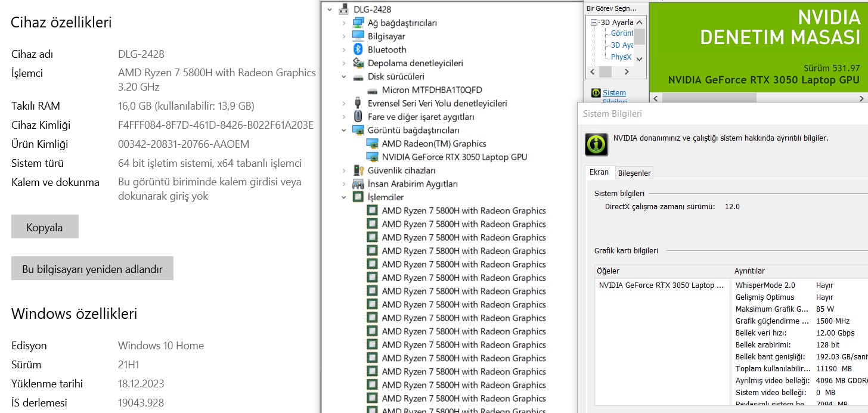This screenshot has height=413, width=868.
Task: Select the AMD Radeon(TM) Graphics entry
Action: coord(434,144)
